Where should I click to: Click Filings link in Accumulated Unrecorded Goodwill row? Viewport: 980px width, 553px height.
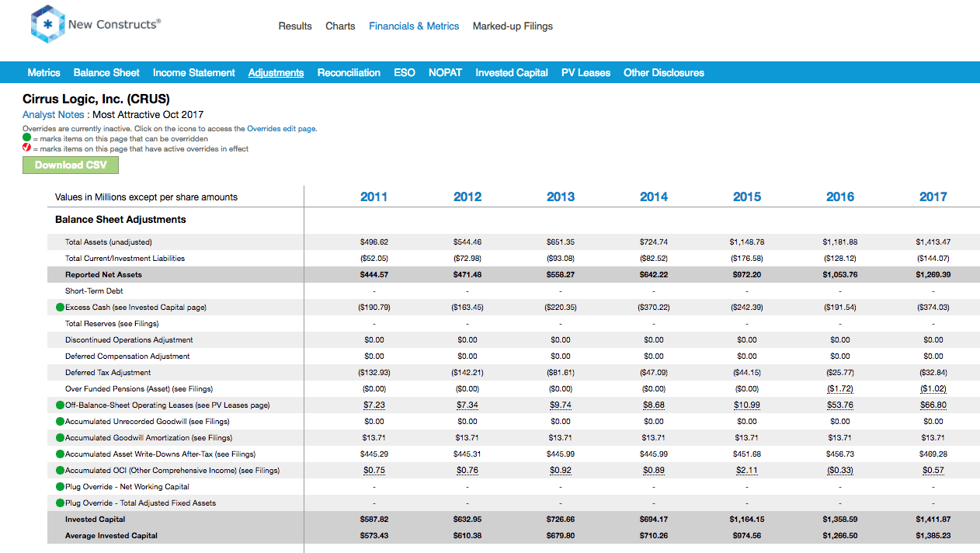pyautogui.click(x=214, y=422)
